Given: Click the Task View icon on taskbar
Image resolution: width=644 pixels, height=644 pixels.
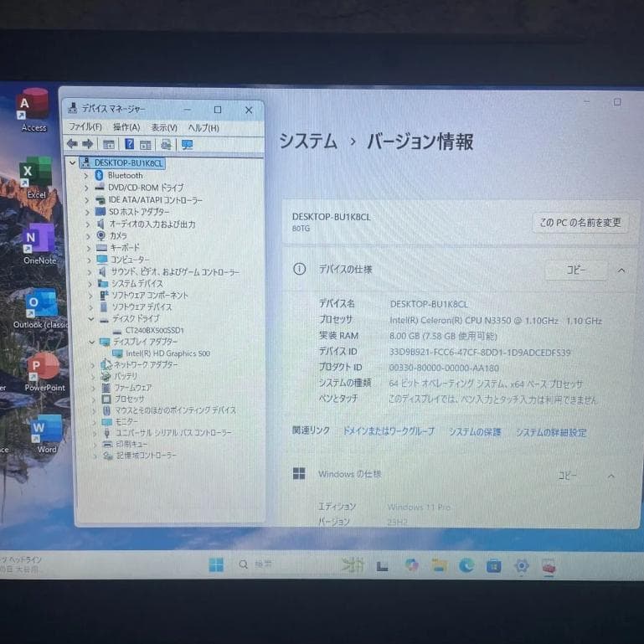Looking at the screenshot, I should (x=383, y=566).
